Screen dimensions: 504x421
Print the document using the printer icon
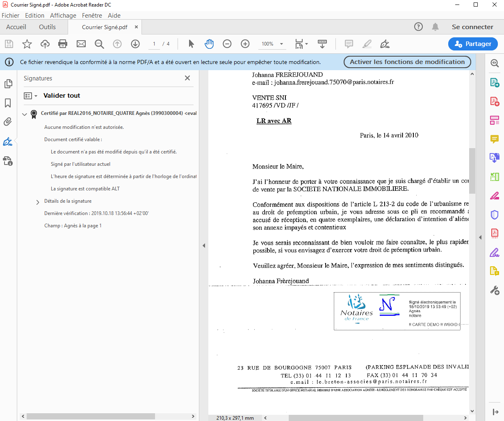63,44
